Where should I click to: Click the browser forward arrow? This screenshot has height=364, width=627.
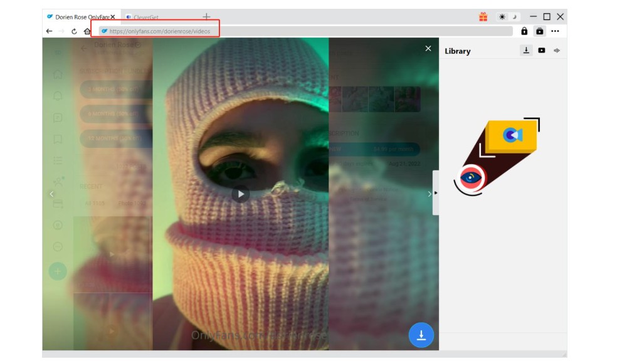61,31
